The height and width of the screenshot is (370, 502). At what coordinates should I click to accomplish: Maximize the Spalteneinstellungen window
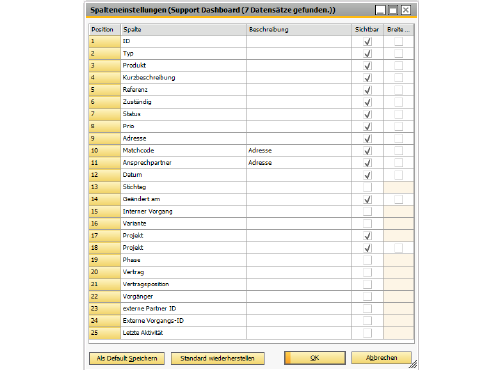pyautogui.click(x=393, y=10)
